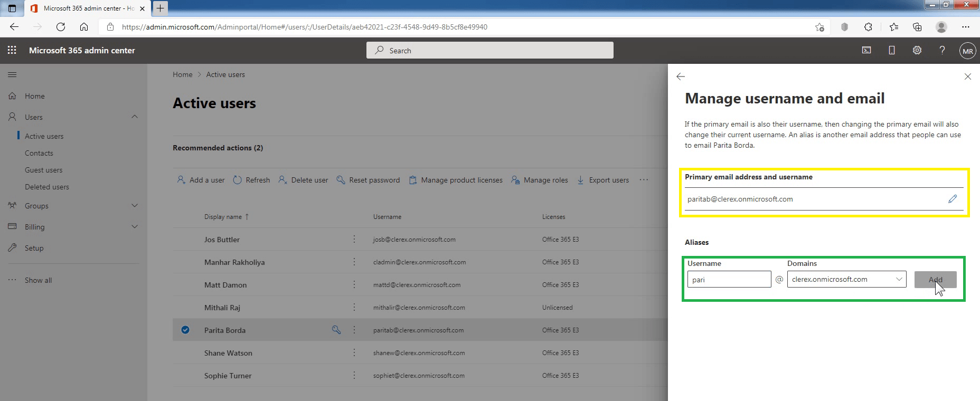The height and width of the screenshot is (401, 980).
Task: Click the Add alias button
Action: pyautogui.click(x=935, y=280)
